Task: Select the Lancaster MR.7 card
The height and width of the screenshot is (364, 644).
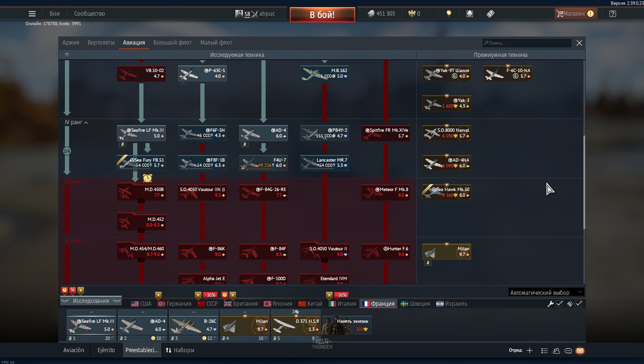Action: click(x=324, y=163)
